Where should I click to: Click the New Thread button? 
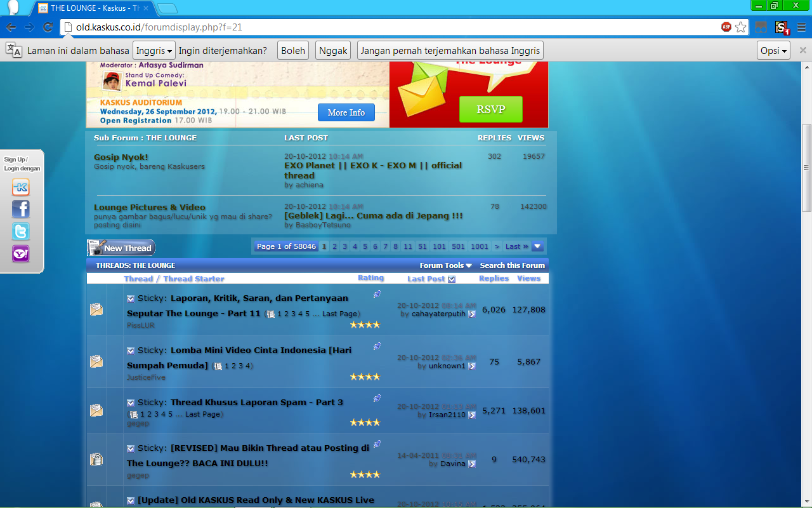(x=121, y=248)
